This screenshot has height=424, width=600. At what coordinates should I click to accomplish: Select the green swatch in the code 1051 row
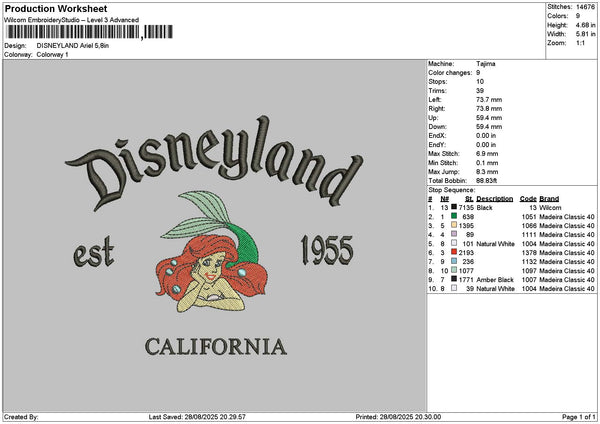coord(454,216)
